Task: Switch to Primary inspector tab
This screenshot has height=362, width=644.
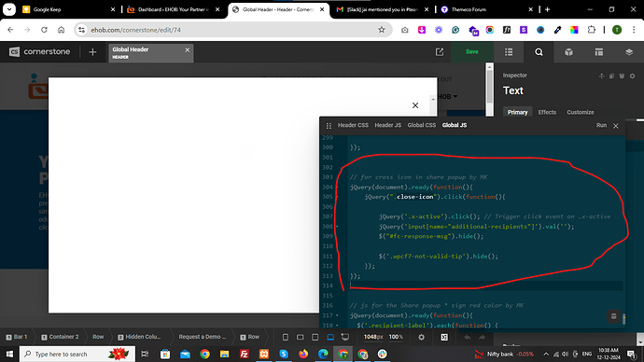Action: point(517,112)
